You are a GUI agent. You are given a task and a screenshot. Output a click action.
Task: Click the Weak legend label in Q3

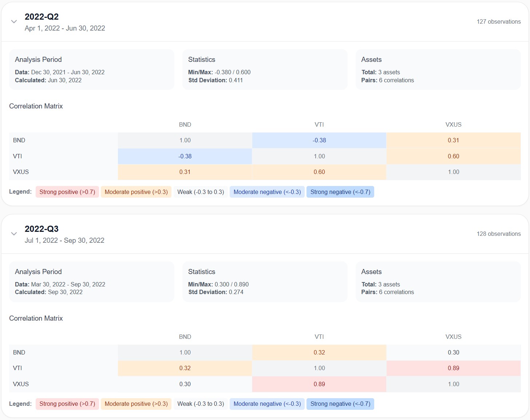click(x=201, y=404)
